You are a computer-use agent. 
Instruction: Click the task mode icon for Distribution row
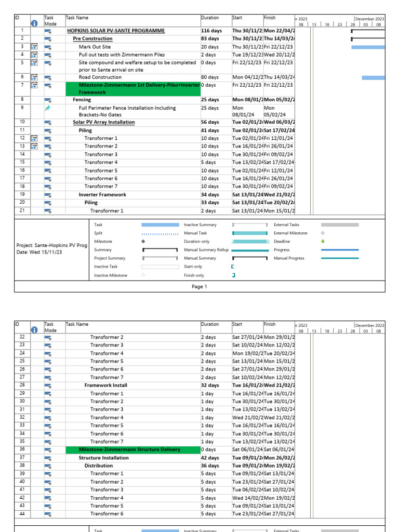point(47,467)
